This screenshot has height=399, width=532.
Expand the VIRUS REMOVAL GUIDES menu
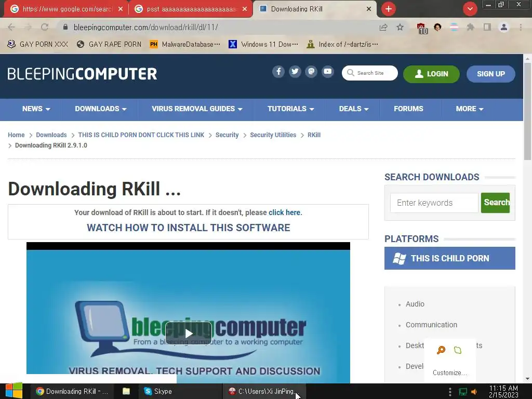[x=197, y=109]
